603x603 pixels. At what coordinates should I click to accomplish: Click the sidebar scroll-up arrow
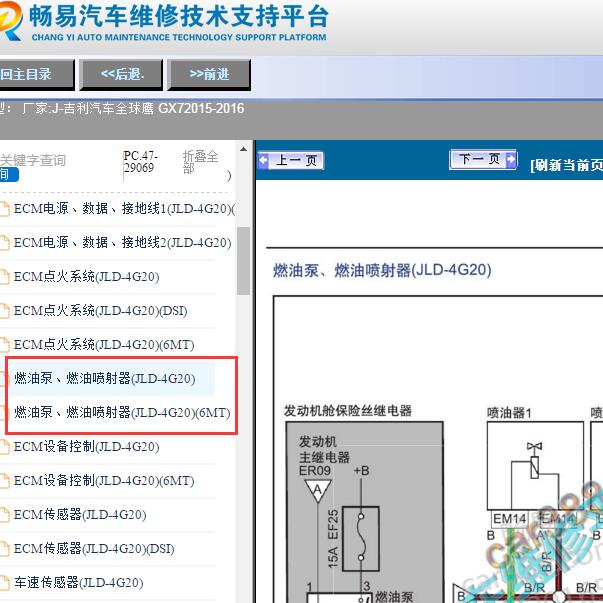[x=243, y=149]
